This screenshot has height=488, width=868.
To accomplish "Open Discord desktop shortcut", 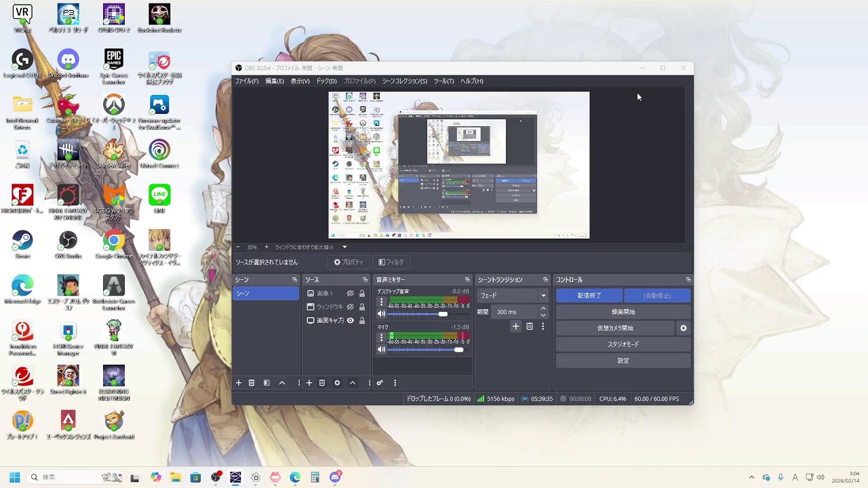I will click(x=68, y=64).
